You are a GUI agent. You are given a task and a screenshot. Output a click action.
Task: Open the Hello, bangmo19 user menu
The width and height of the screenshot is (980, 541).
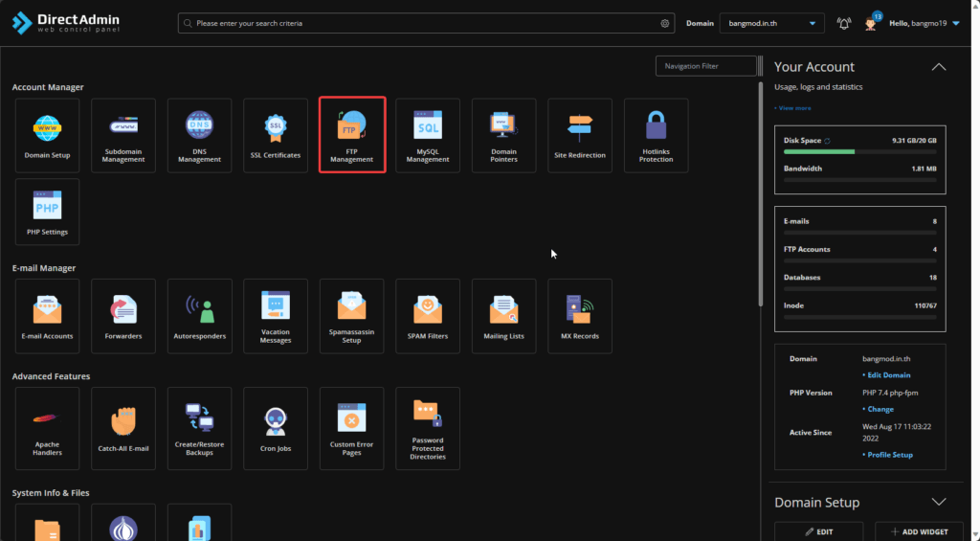pyautogui.click(x=923, y=23)
